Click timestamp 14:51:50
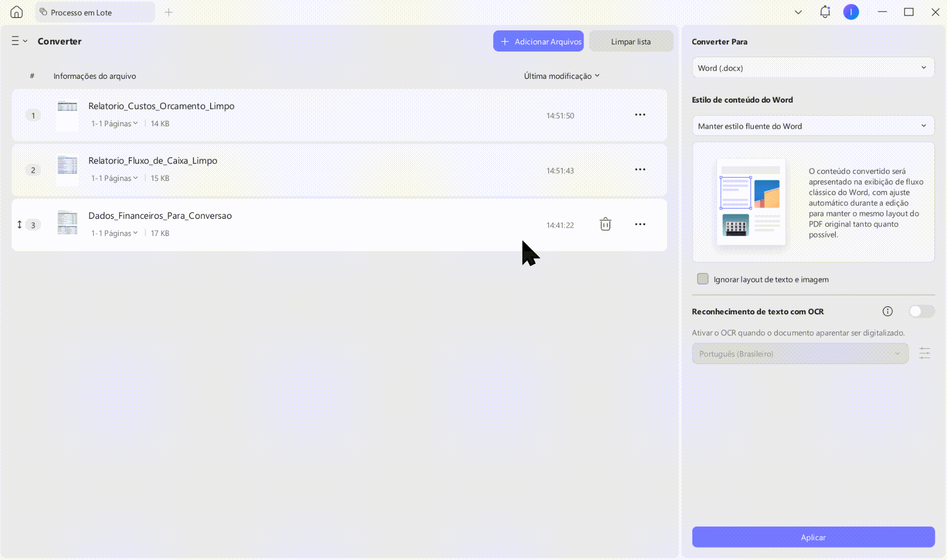The width and height of the screenshot is (947, 560). (560, 116)
